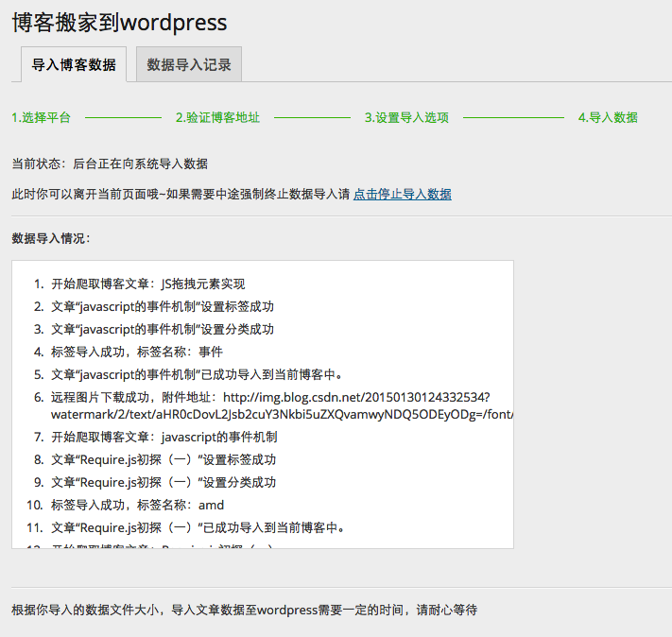Click log entry 标签名称：amd

pos(137,505)
